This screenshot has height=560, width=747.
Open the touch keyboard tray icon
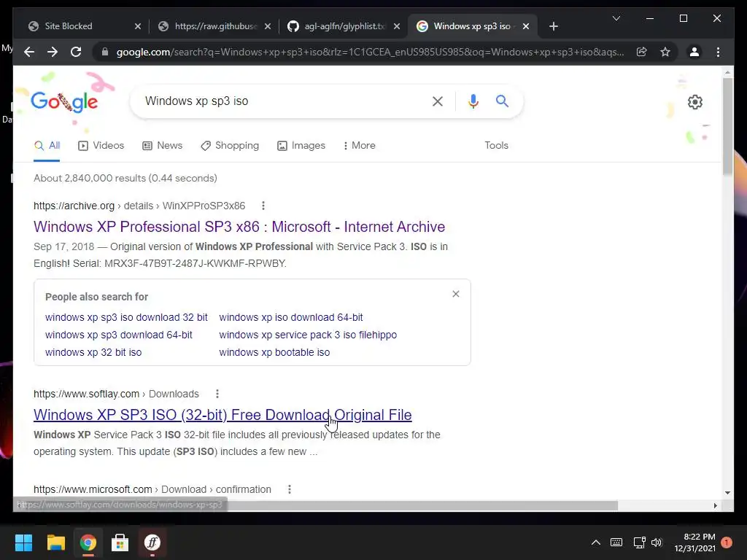point(616,542)
